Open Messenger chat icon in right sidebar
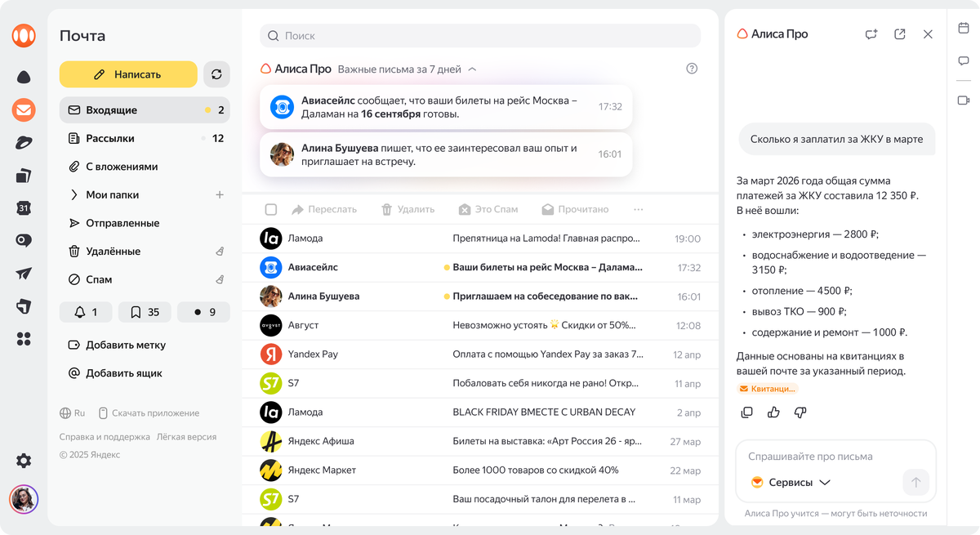 click(964, 60)
